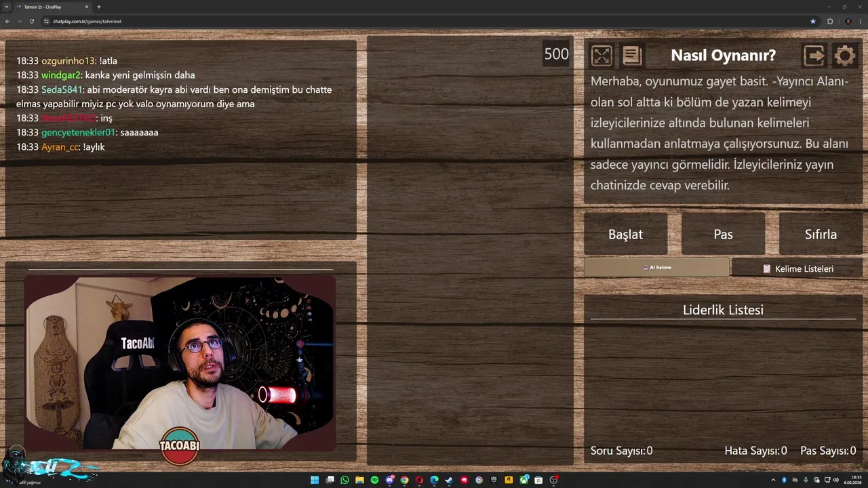The width and height of the screenshot is (868, 488).
Task: Open File Explorer from the taskbar
Action: pos(359,480)
